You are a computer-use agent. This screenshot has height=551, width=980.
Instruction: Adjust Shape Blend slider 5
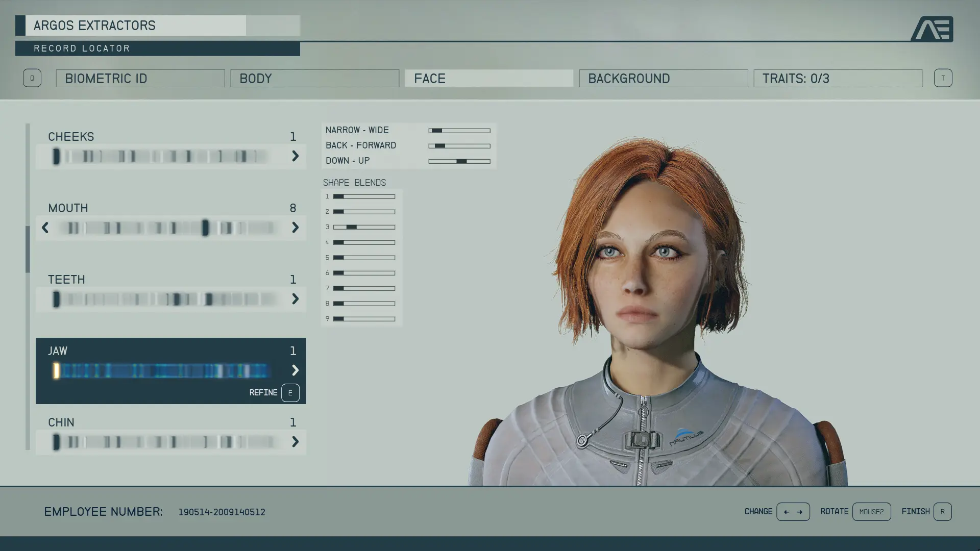tap(364, 258)
